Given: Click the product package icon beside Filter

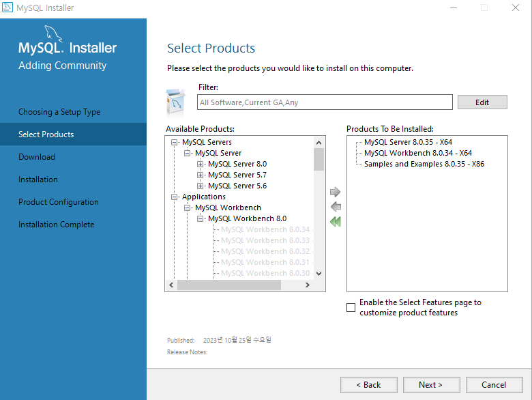Looking at the screenshot, I should click(x=176, y=102).
